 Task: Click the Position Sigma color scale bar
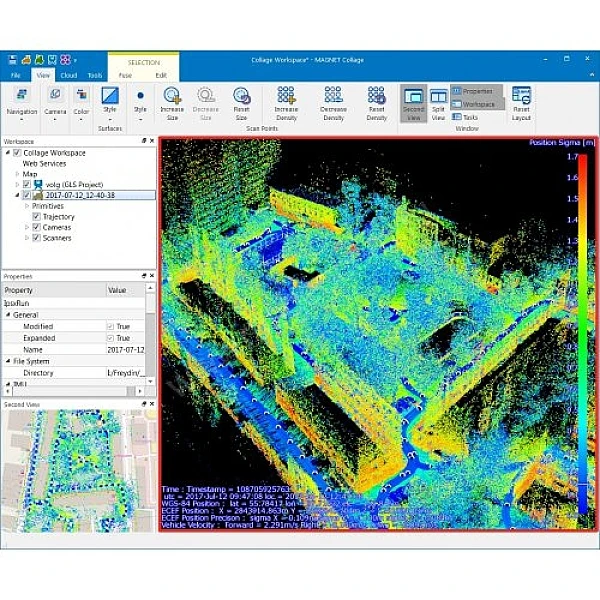point(584,330)
